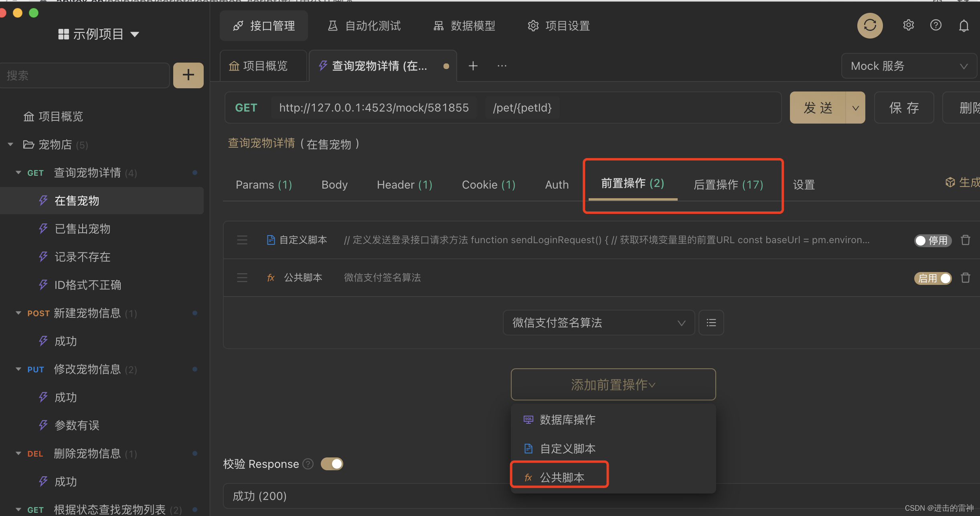Click the help question mark icon
The width and height of the screenshot is (980, 516).
(935, 25)
